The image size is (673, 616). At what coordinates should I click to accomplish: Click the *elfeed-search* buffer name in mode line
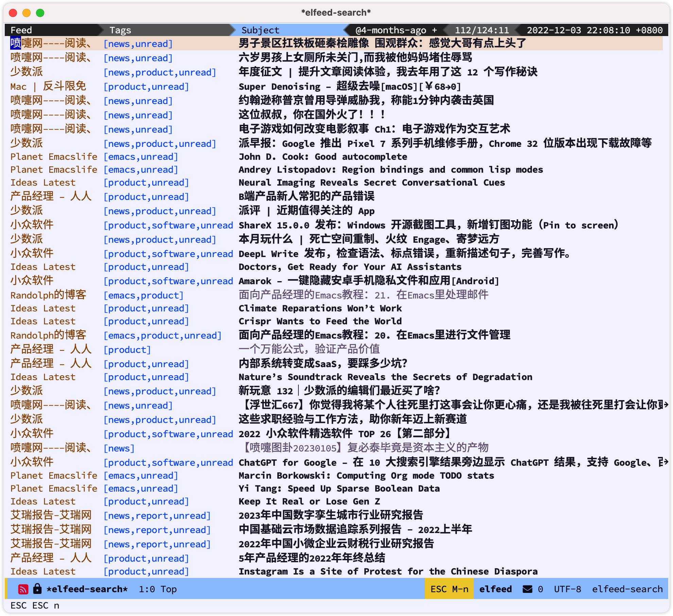(x=87, y=589)
